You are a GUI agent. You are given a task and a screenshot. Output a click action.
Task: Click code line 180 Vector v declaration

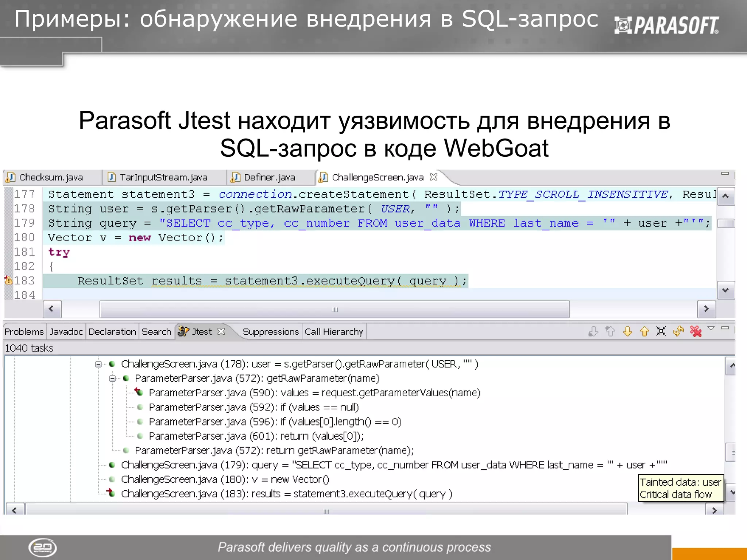tap(135, 238)
